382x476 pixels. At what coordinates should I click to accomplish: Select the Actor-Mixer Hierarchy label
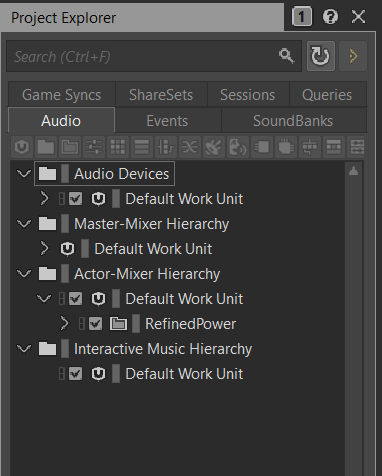tap(147, 274)
